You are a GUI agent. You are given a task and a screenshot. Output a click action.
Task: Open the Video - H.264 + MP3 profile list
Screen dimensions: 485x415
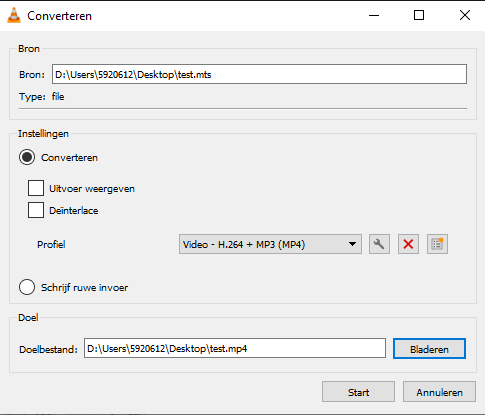point(270,244)
